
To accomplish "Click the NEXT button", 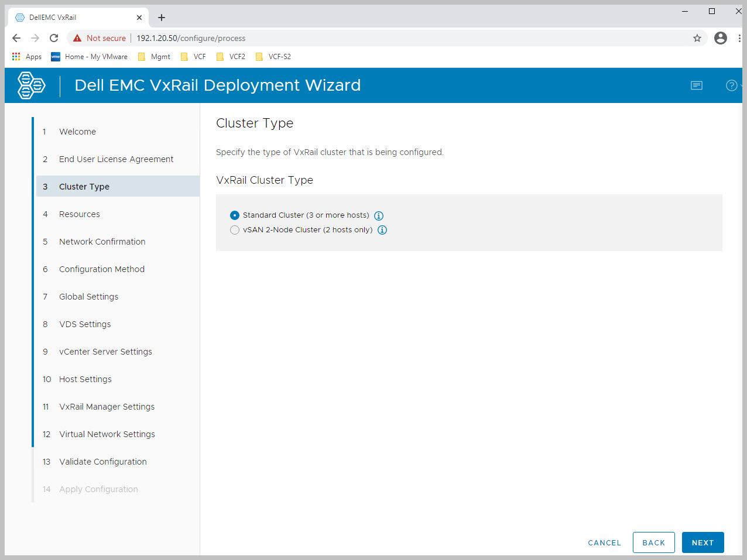I will click(703, 542).
